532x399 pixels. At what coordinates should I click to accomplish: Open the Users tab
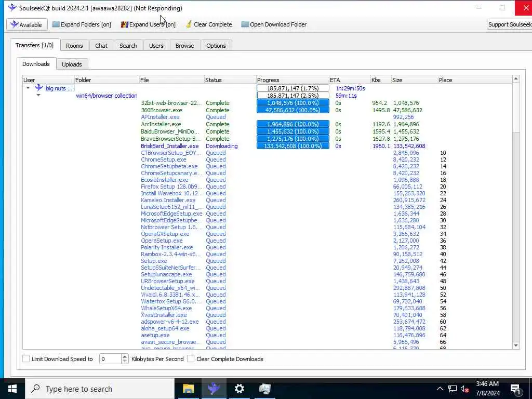click(156, 46)
